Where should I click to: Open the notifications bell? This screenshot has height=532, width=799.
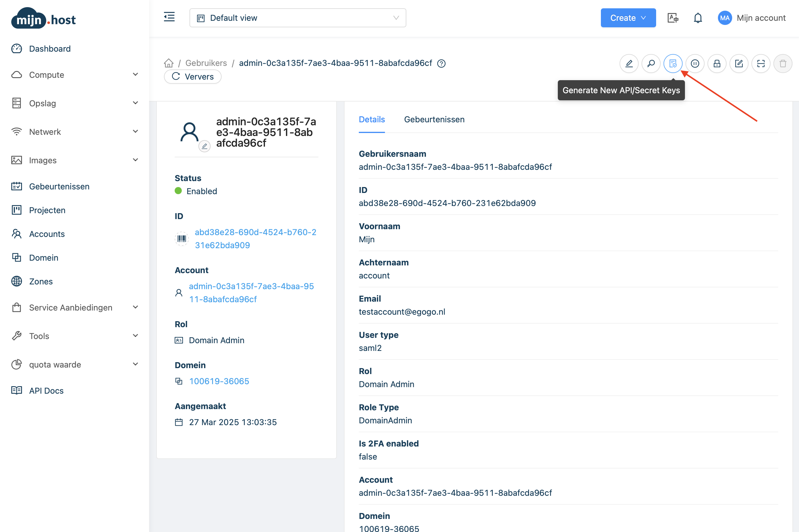pos(698,18)
